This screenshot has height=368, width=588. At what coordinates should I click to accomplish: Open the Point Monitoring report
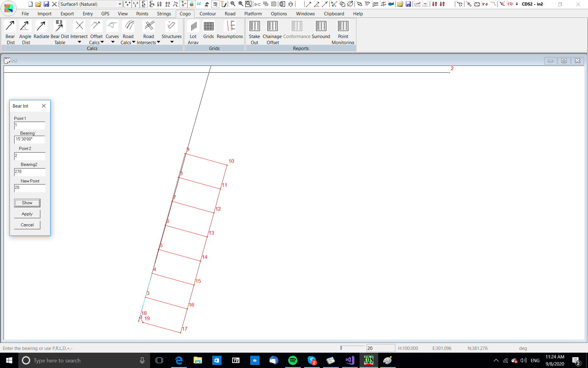pos(343,26)
